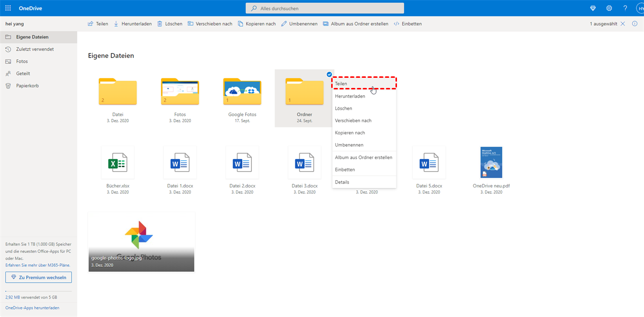Screen dimensions: 644x317
Task: Click Einbetten in the top toolbar
Action: pos(408,24)
